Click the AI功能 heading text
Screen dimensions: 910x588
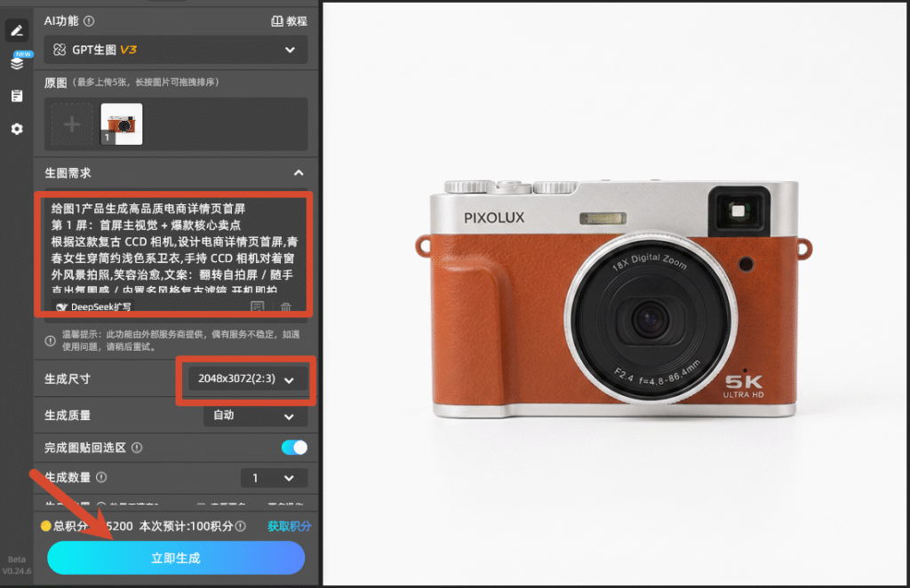click(61, 21)
